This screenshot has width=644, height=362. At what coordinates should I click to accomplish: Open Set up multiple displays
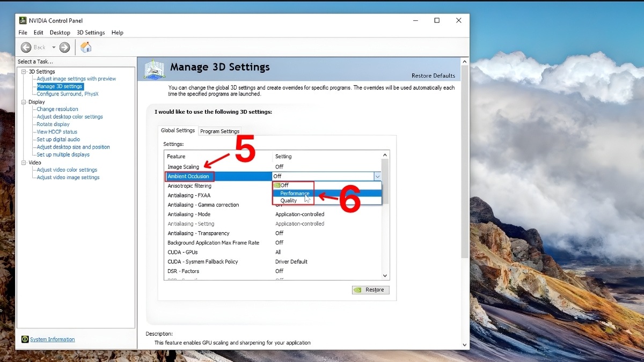63,154
